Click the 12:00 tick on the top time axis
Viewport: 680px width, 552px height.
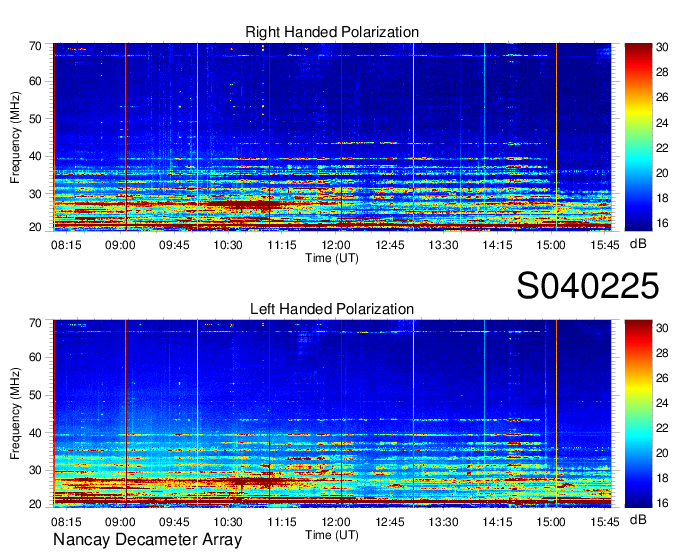point(336,245)
